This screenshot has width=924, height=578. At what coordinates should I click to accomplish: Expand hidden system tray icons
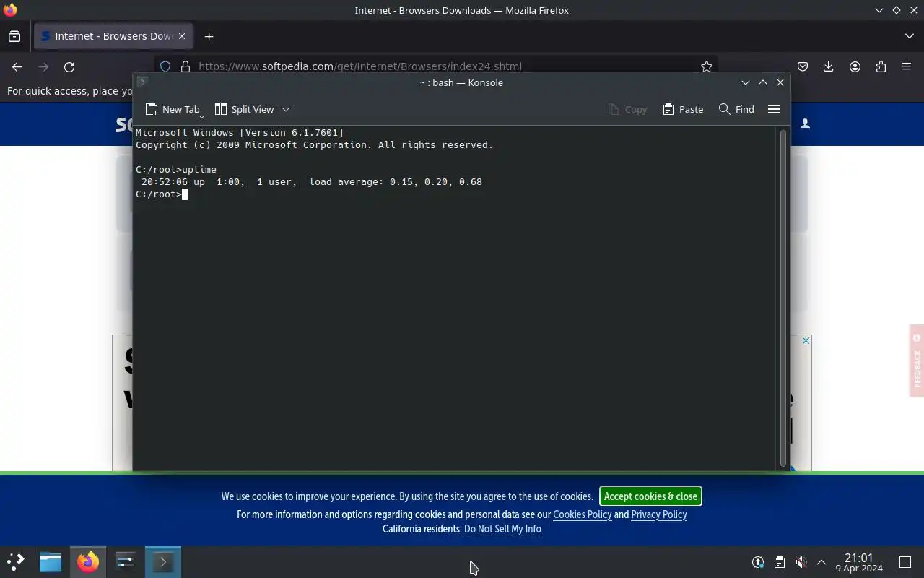(x=821, y=562)
